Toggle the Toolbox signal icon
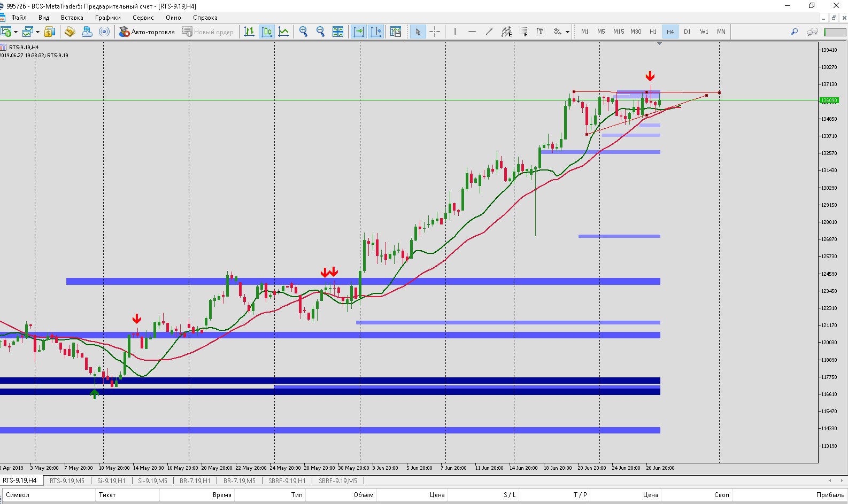 point(105,32)
